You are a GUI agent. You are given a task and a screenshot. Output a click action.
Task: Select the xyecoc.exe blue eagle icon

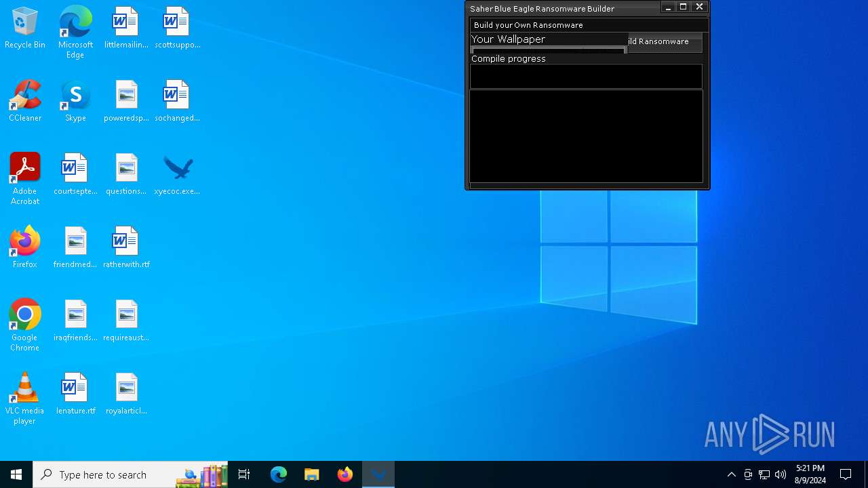[177, 174]
